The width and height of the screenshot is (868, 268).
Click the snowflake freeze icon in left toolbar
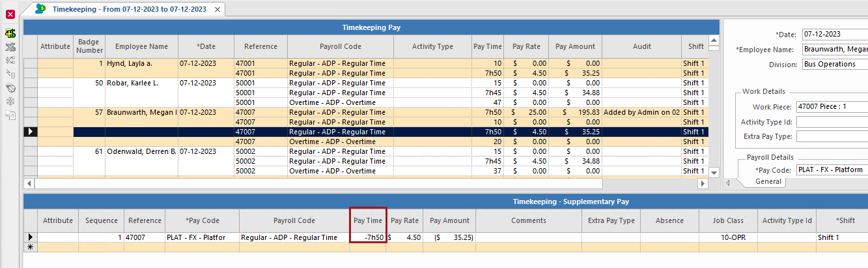10,101
